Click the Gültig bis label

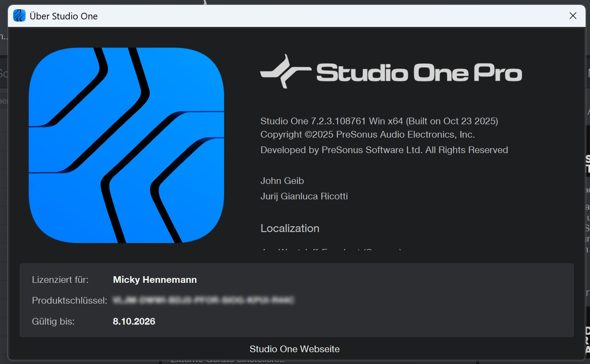tap(53, 321)
